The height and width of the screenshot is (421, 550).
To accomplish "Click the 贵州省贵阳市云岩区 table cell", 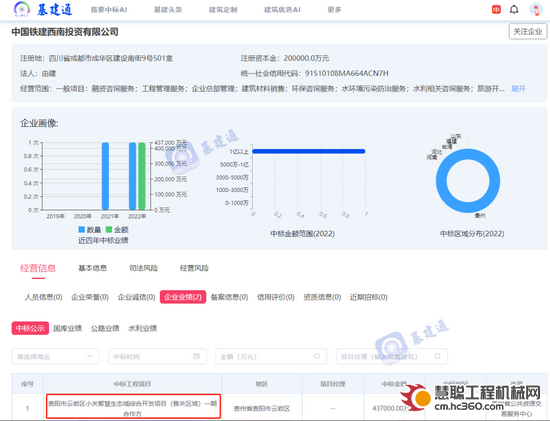I will click(262, 408).
